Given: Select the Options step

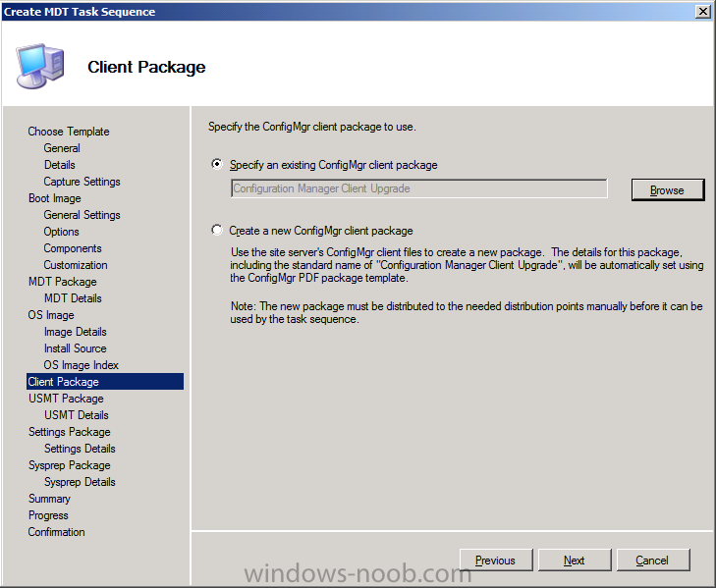Looking at the screenshot, I should tap(61, 232).
